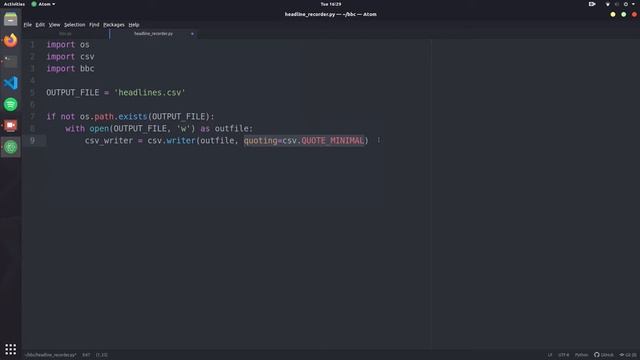640x360 pixels.
Task: Click on 'import csv' text
Action: (70, 57)
